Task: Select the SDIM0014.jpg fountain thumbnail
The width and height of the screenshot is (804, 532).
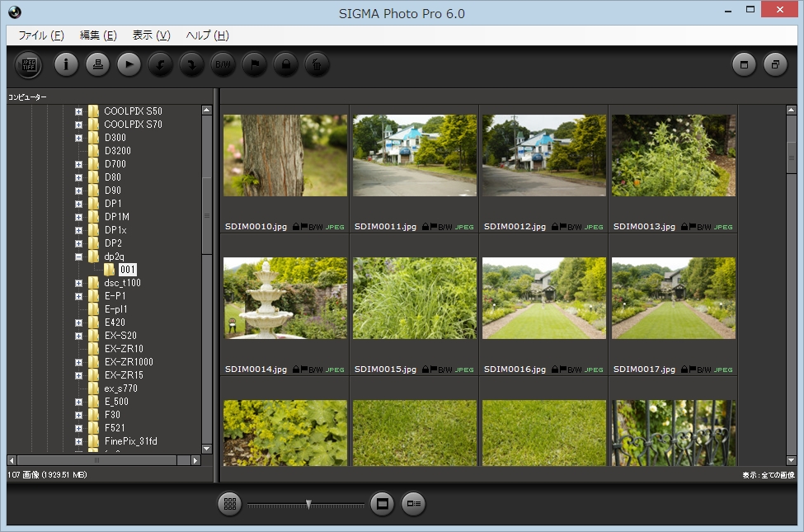Action: point(284,299)
